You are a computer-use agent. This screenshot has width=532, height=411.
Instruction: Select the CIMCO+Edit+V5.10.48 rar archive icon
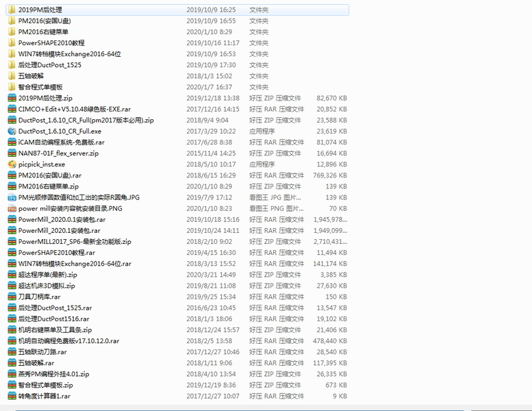12,109
